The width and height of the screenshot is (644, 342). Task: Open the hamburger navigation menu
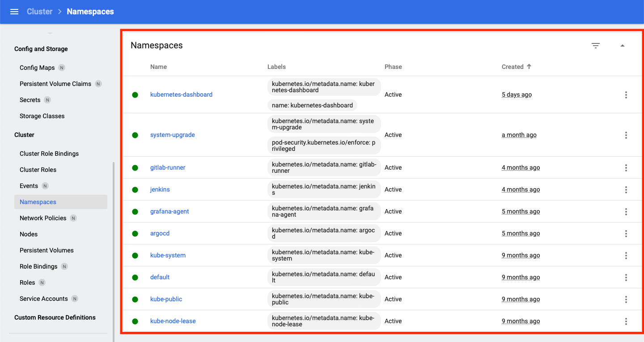pyautogui.click(x=14, y=12)
